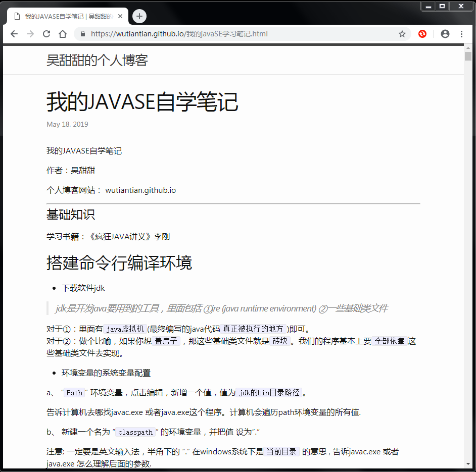This screenshot has width=476, height=472.
Task: Click the scrollbar up arrow
Action: tap(468, 48)
